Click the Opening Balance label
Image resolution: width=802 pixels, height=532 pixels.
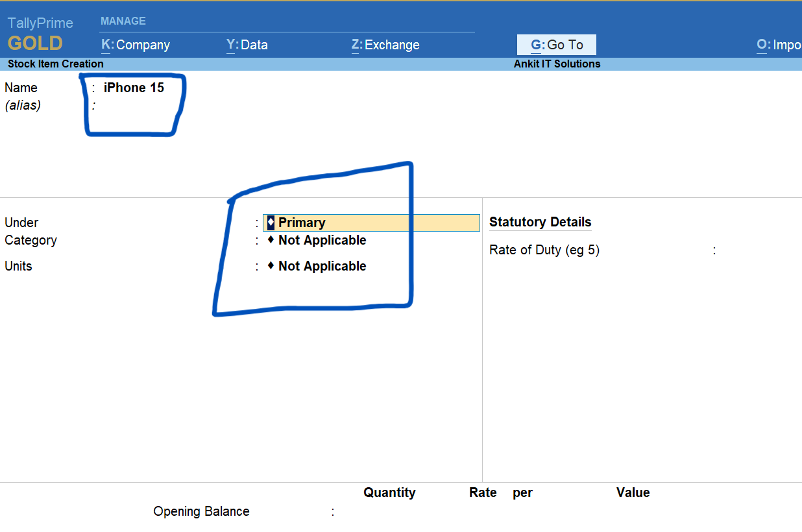201,511
